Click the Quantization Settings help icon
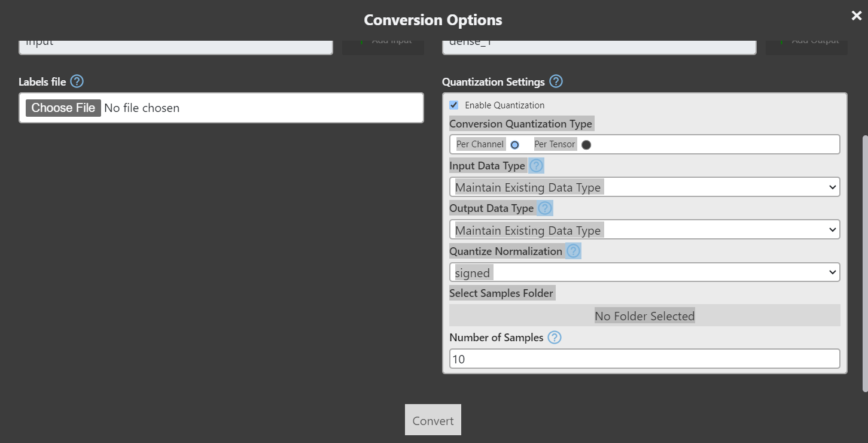 pyautogui.click(x=555, y=81)
